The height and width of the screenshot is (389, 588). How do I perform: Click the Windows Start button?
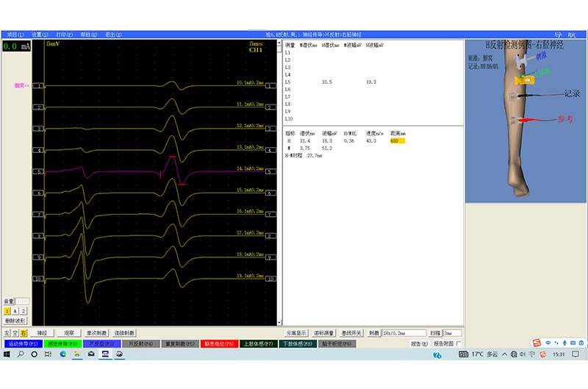[7, 354]
